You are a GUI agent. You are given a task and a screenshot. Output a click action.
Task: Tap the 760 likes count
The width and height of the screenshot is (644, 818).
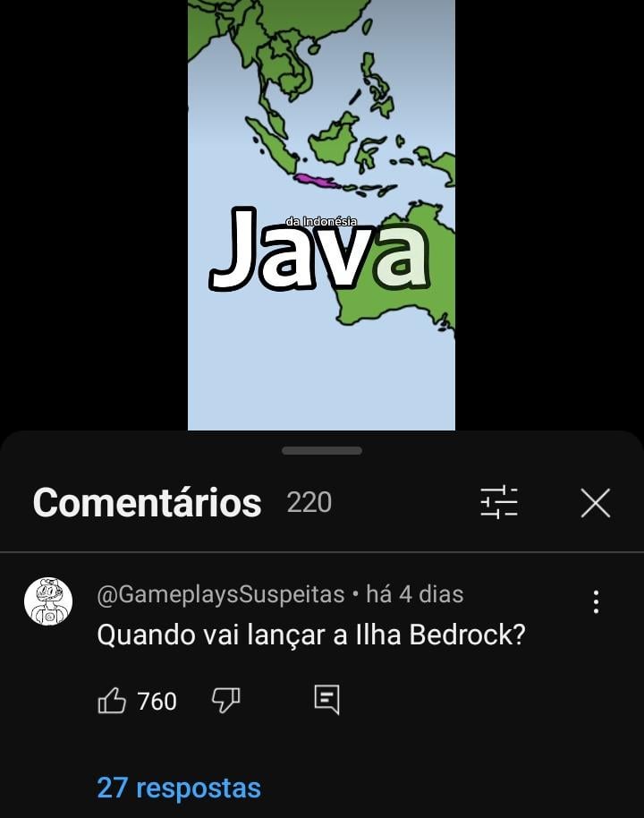pos(157,701)
